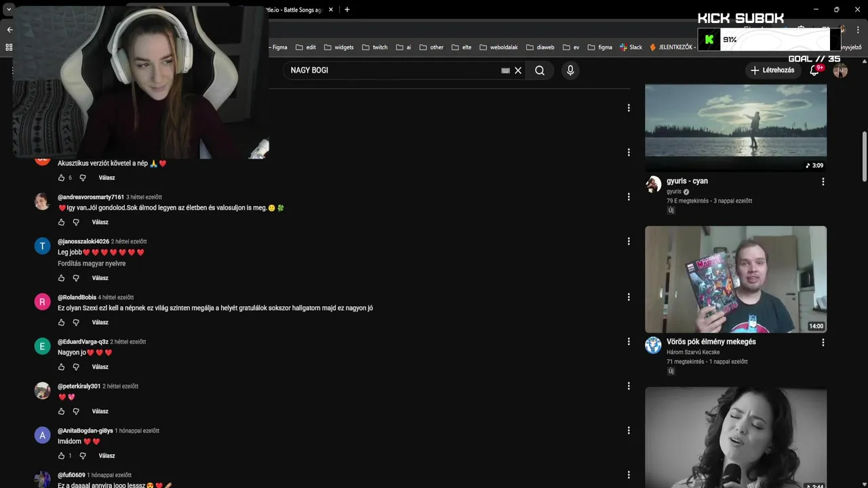The image size is (868, 488).
Task: Open options menu for @EduardVarga-q3z's comment
Action: pos(629,342)
